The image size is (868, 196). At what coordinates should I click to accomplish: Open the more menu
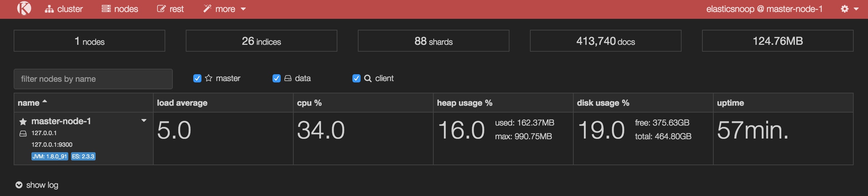(x=225, y=9)
